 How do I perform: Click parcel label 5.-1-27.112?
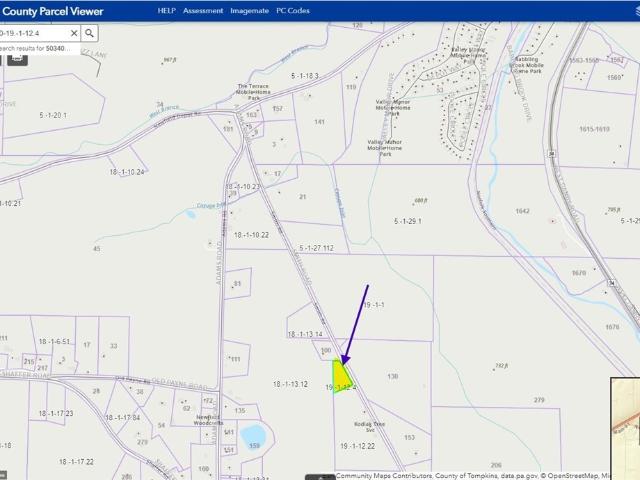pyautogui.click(x=316, y=248)
